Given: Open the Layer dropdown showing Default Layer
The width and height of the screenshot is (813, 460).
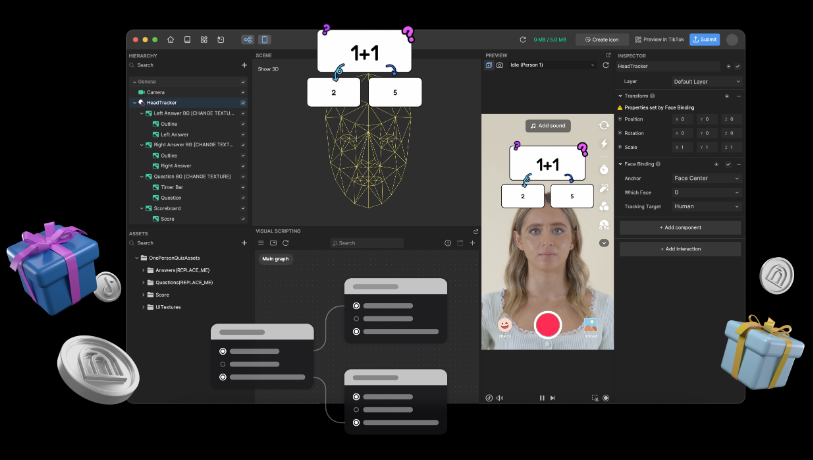Looking at the screenshot, I should (x=706, y=81).
